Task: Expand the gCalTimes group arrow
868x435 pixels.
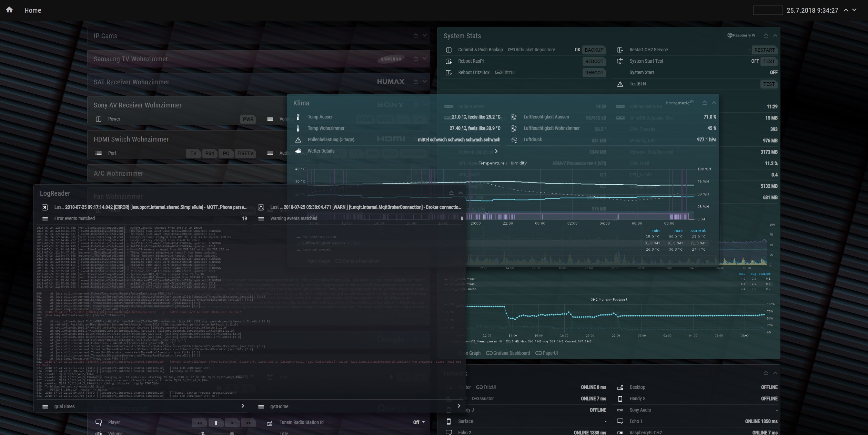Action: (x=243, y=406)
